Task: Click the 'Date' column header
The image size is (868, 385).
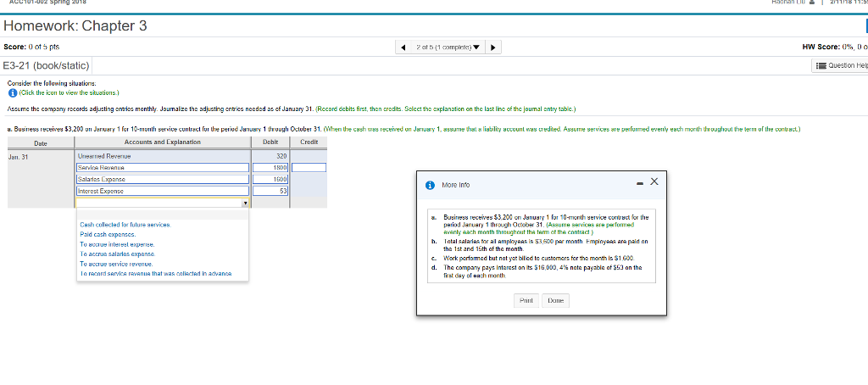Action: (x=41, y=142)
